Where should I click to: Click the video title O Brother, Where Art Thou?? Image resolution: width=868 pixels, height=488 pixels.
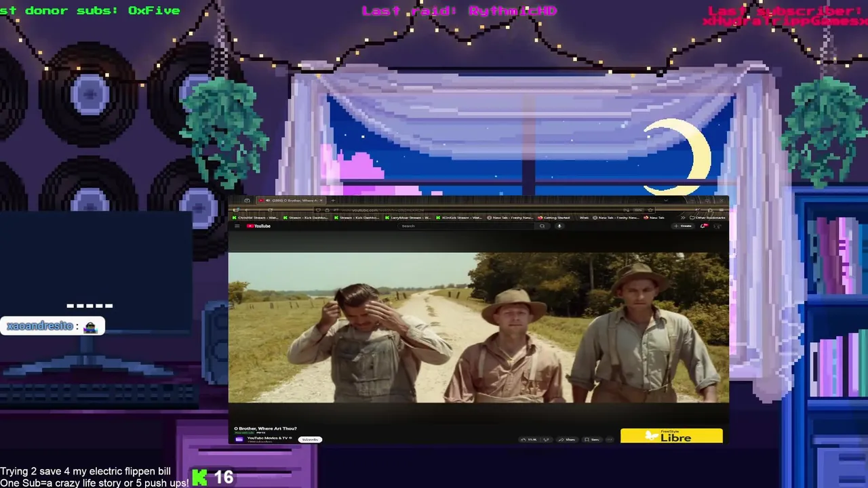265,428
